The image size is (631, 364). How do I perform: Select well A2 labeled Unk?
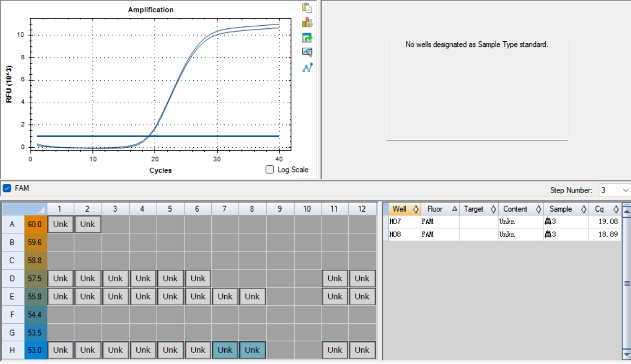coord(88,225)
